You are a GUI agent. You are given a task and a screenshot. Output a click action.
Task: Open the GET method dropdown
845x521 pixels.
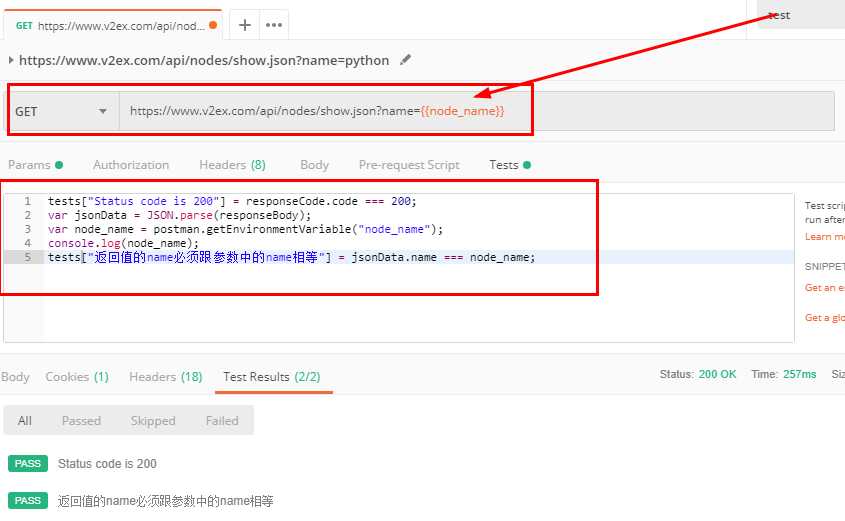tap(61, 112)
